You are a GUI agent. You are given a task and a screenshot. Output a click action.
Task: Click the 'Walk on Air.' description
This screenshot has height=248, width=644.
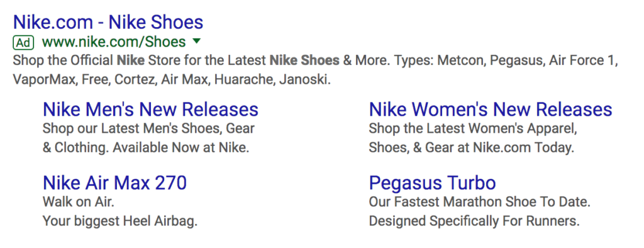79,202
